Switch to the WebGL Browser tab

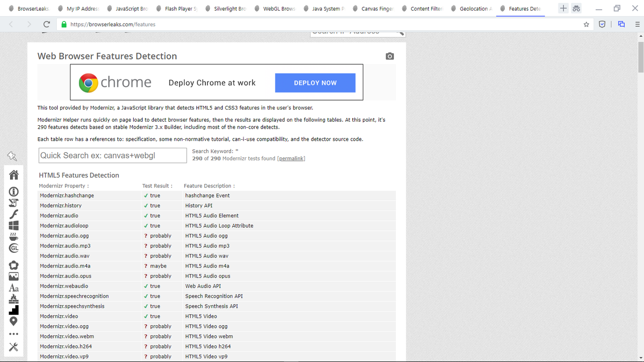click(x=275, y=9)
